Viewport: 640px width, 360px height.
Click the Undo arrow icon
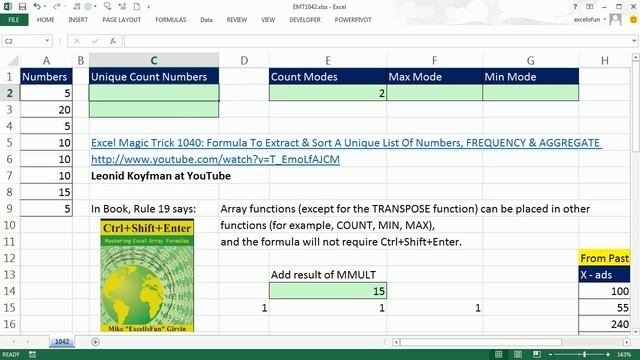coord(37,7)
